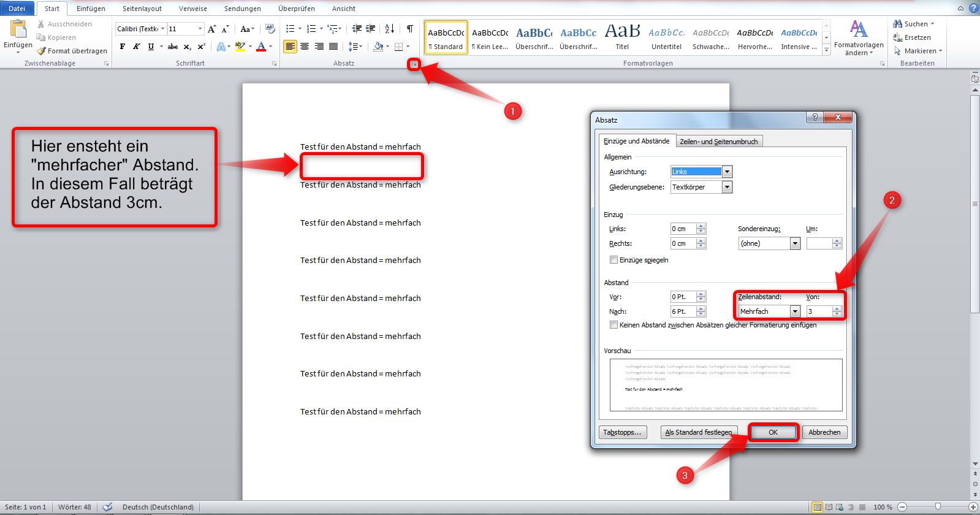Adjust the zoom slider in status bar
The width and height of the screenshot is (980, 515).
[x=938, y=507]
